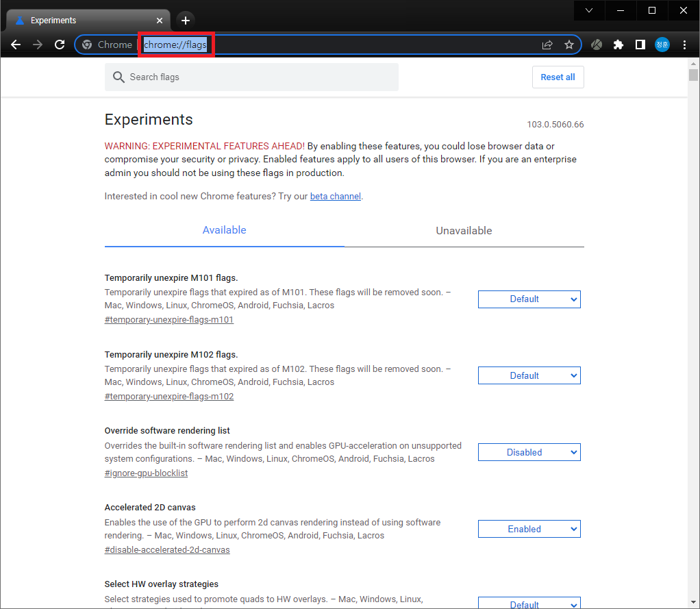Screen dimensions: 700x609
Task: Open the #disable-accelerated-2d-canvas link
Action: [167, 550]
